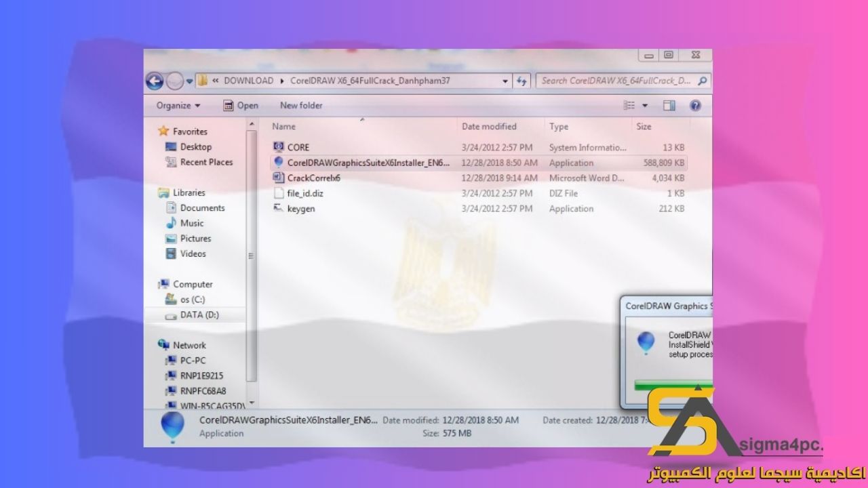Image resolution: width=868 pixels, height=488 pixels.
Task: Click the Back navigation arrow button
Action: point(155,81)
